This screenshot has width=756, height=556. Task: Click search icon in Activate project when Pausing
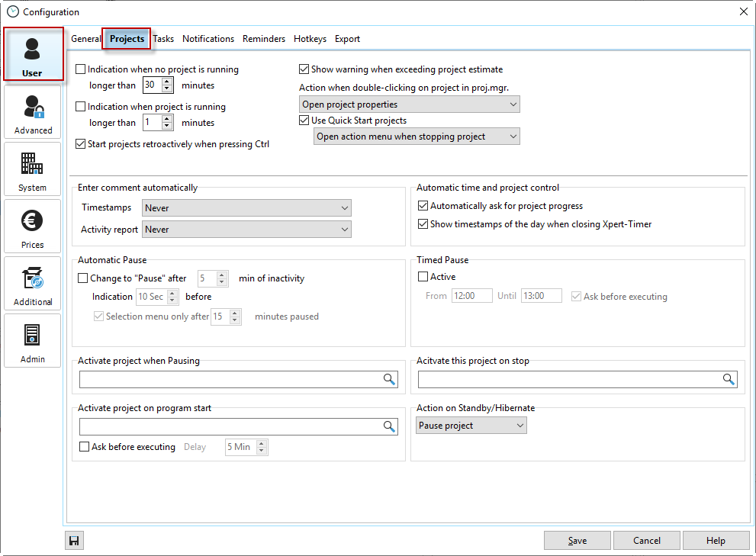pyautogui.click(x=389, y=380)
